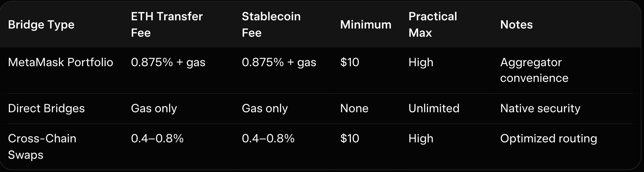Viewport: 644px width, 172px height.
Task: Select the 'Unlimited' practical max cell
Action: 434,108
